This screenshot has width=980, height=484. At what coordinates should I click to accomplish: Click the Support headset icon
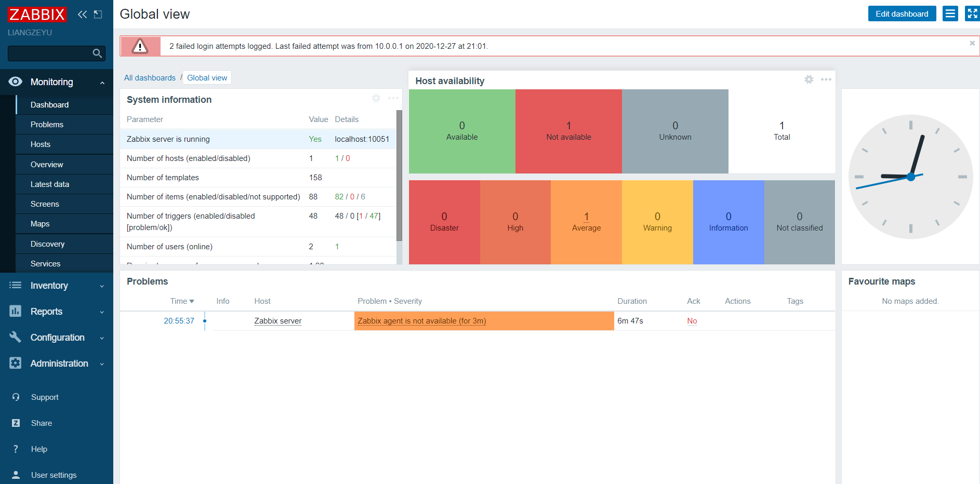[16, 397]
